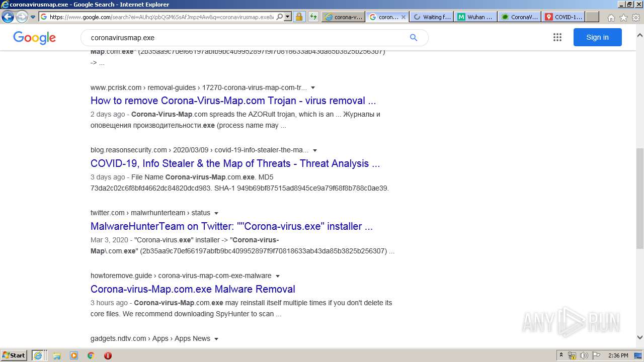Click the Google logo

35,38
